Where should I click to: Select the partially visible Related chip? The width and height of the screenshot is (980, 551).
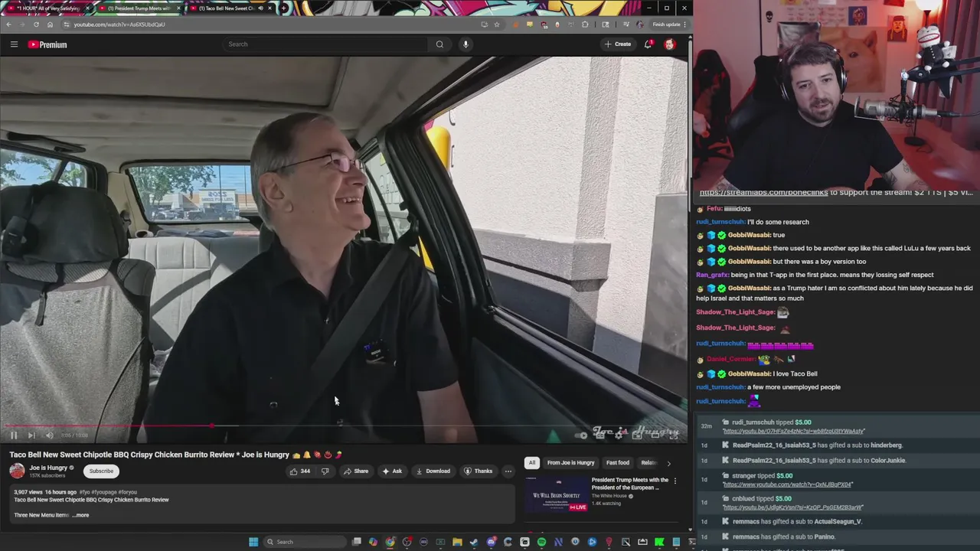pyautogui.click(x=648, y=462)
